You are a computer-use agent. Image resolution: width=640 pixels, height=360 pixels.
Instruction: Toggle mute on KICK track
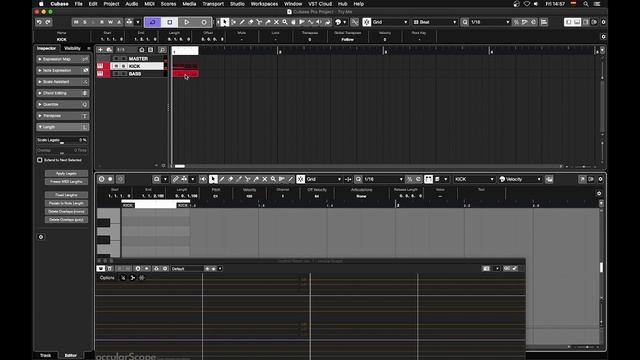click(x=116, y=66)
